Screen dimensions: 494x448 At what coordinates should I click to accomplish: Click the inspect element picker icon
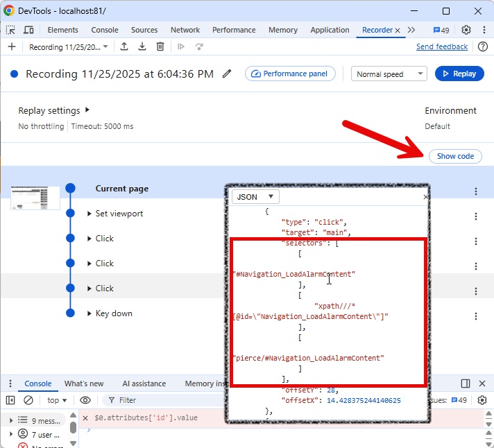click(x=10, y=30)
